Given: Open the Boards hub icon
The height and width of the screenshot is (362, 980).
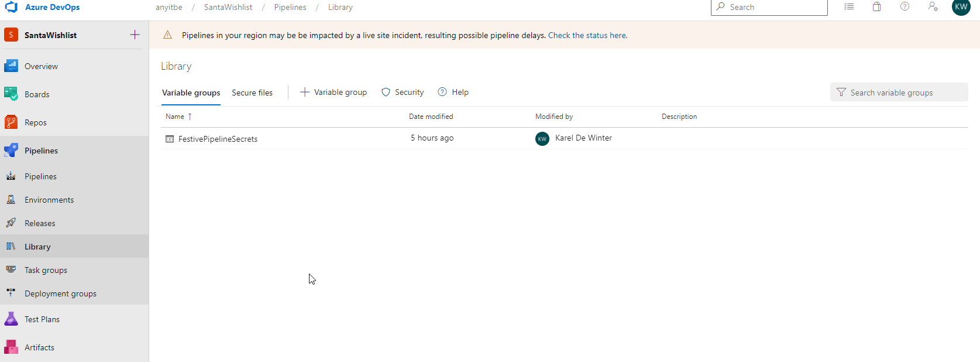Looking at the screenshot, I should coord(11,94).
